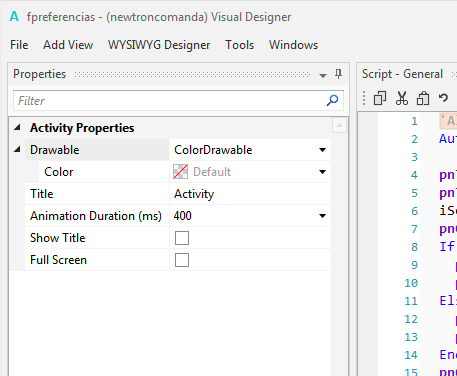The height and width of the screenshot is (376, 457).
Task: Collapse the Activity Properties section
Action: [17, 127]
